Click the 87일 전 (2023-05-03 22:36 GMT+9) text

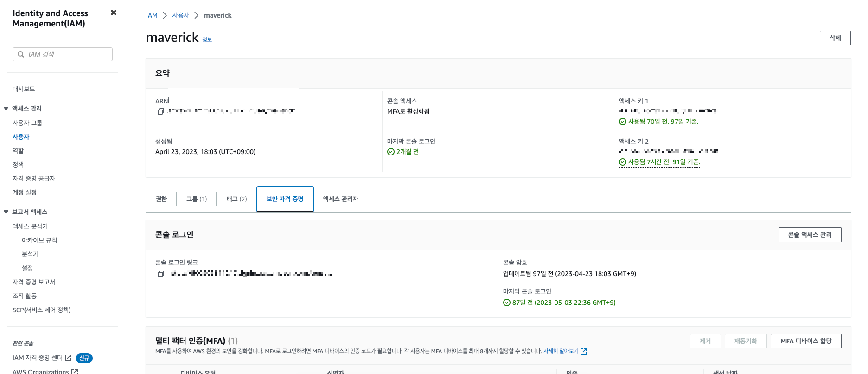564,303
